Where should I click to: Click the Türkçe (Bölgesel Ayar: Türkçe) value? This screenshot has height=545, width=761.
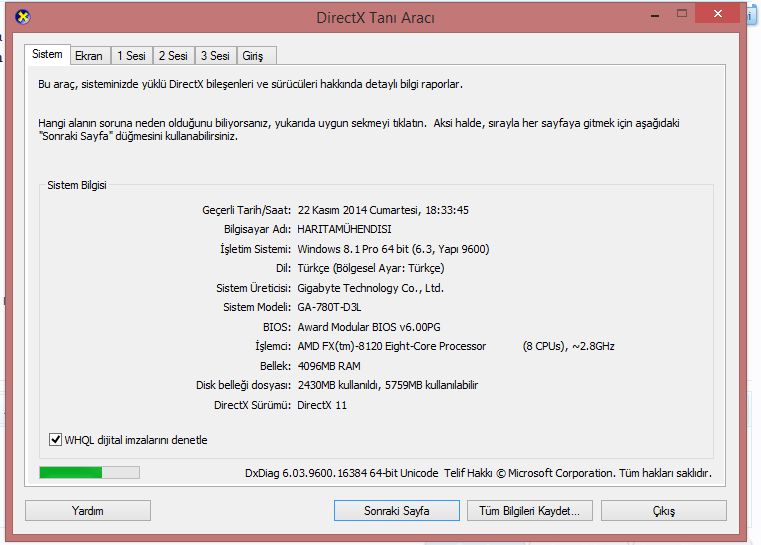[371, 268]
